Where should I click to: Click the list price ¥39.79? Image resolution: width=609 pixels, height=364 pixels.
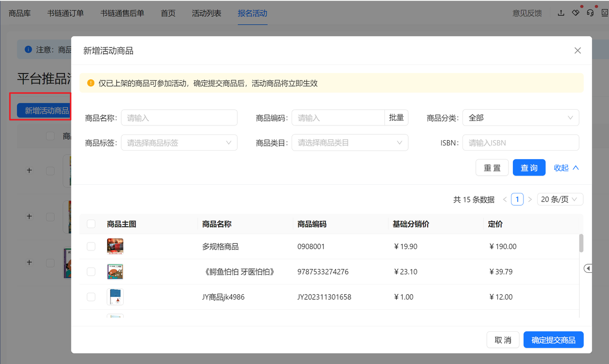(501, 272)
